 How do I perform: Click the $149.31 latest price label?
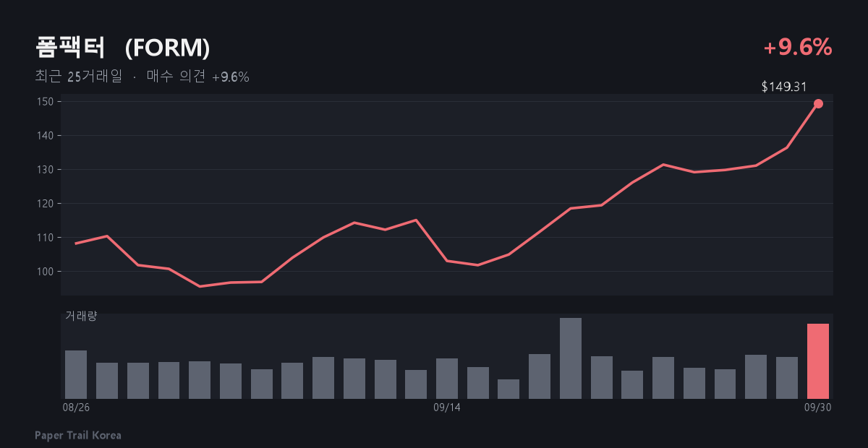(x=784, y=87)
